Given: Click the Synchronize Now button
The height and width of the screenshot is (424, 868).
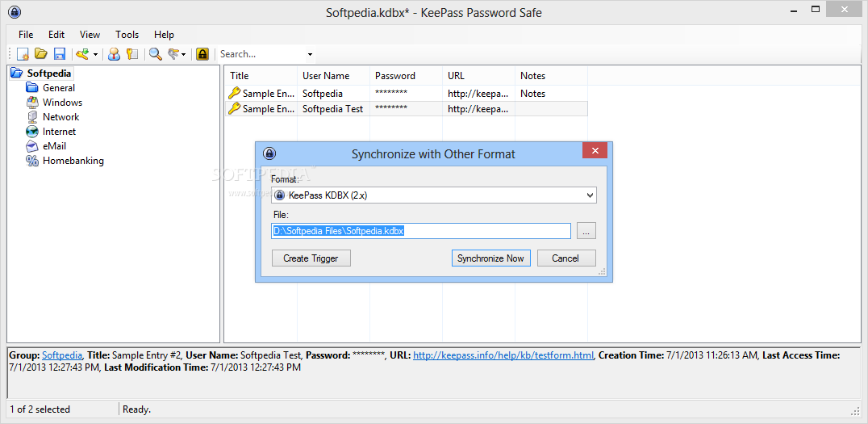Looking at the screenshot, I should click(490, 258).
